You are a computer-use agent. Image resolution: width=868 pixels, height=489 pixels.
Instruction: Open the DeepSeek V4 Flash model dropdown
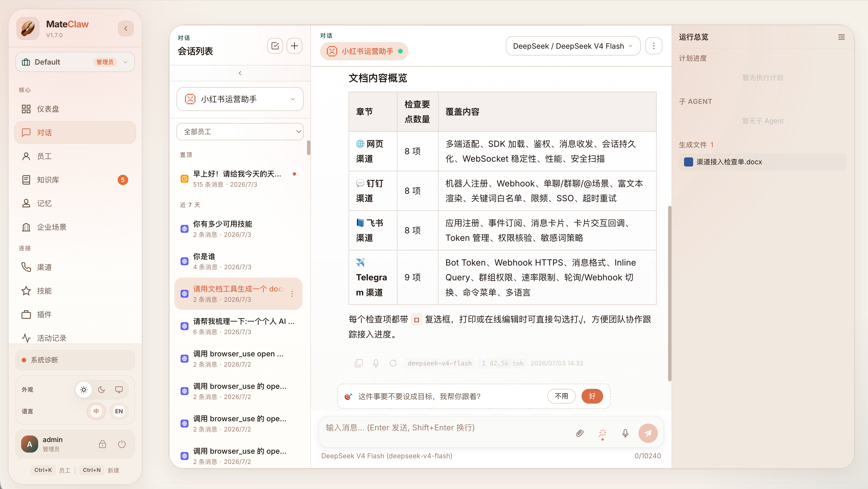click(x=573, y=46)
